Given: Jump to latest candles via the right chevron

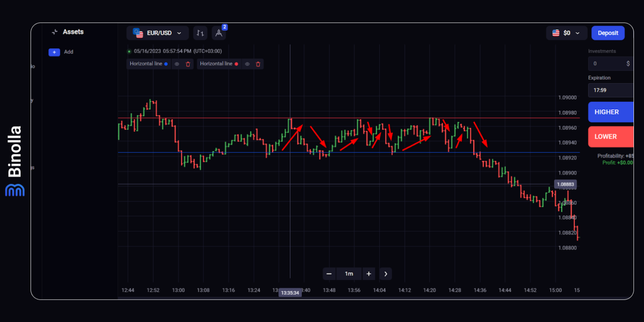Looking at the screenshot, I should [x=385, y=274].
